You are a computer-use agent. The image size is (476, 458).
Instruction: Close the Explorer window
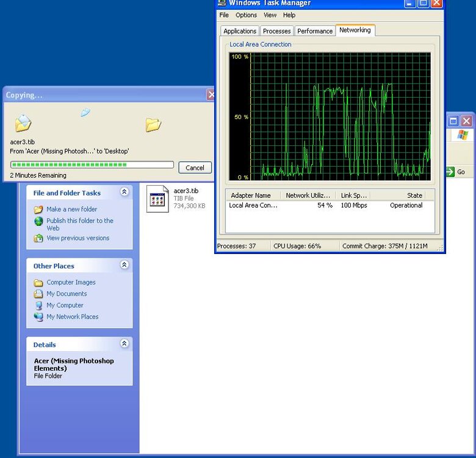467,121
